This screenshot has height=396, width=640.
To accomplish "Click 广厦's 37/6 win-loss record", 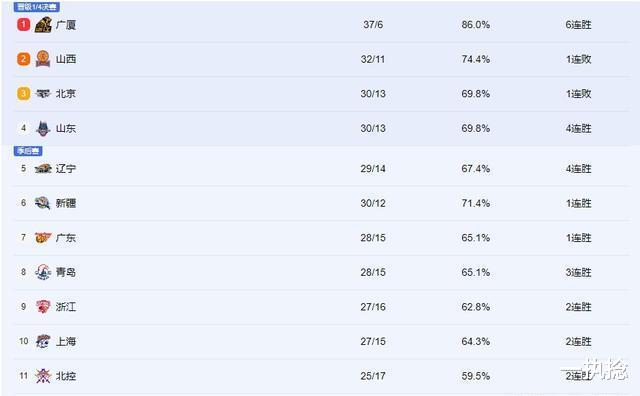I will click(x=373, y=24).
